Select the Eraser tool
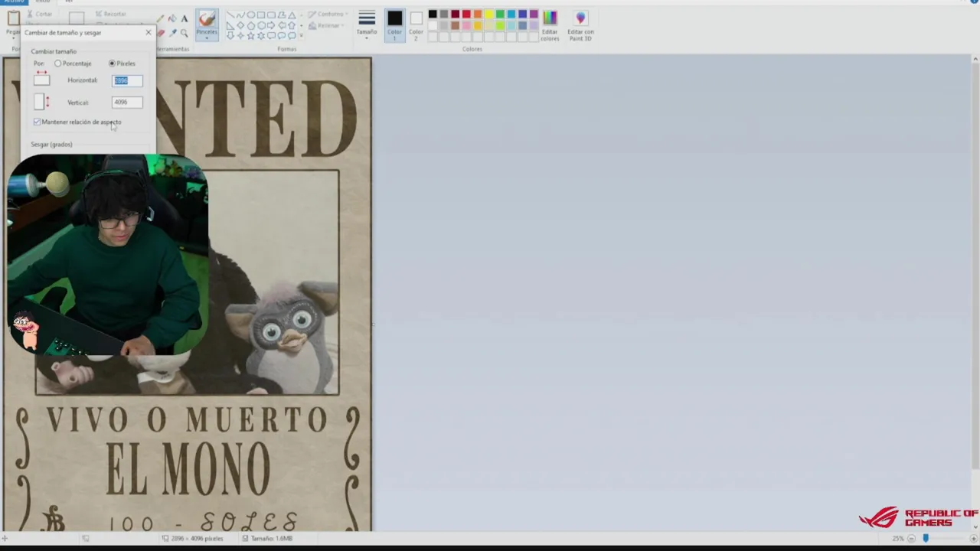 point(161,33)
